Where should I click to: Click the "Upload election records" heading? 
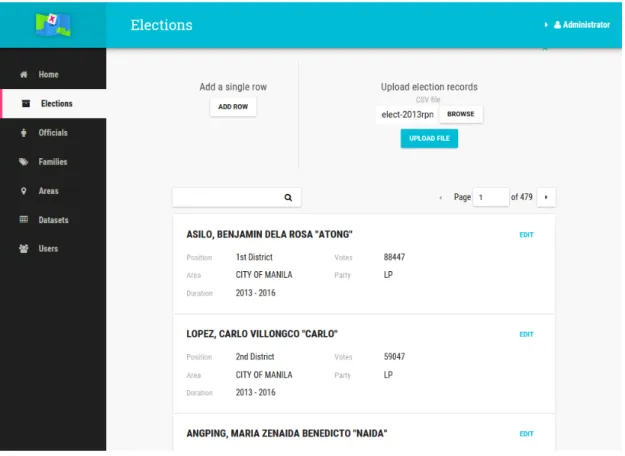tap(429, 87)
